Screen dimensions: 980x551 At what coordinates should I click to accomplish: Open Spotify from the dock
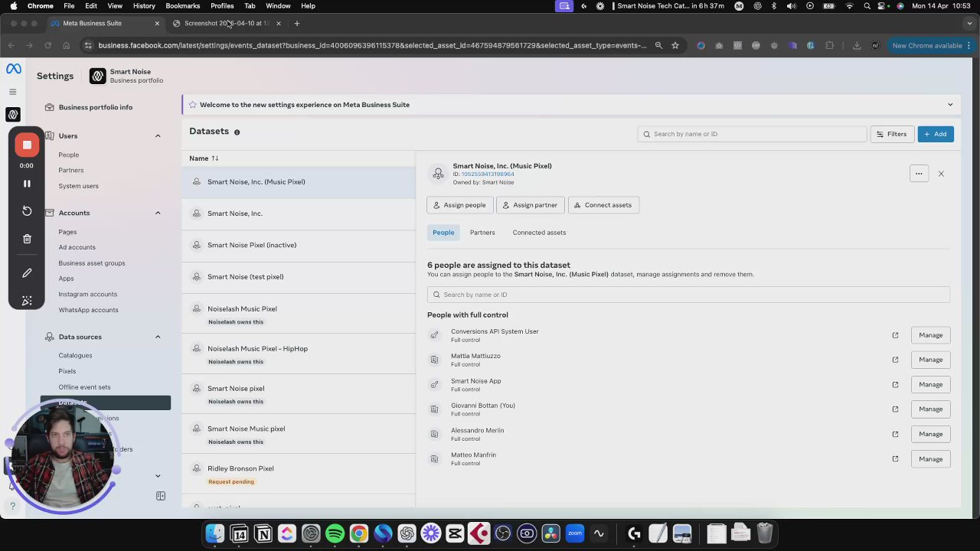[x=335, y=533]
